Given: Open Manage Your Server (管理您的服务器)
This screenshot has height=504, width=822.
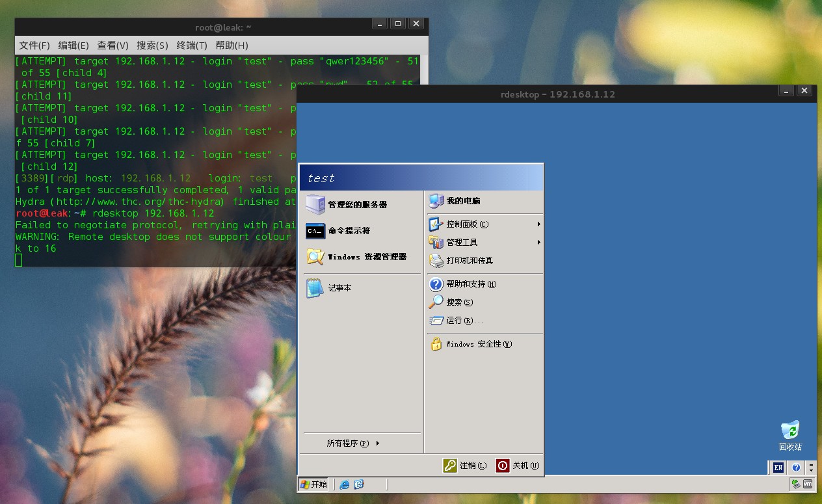Looking at the screenshot, I should pos(356,204).
